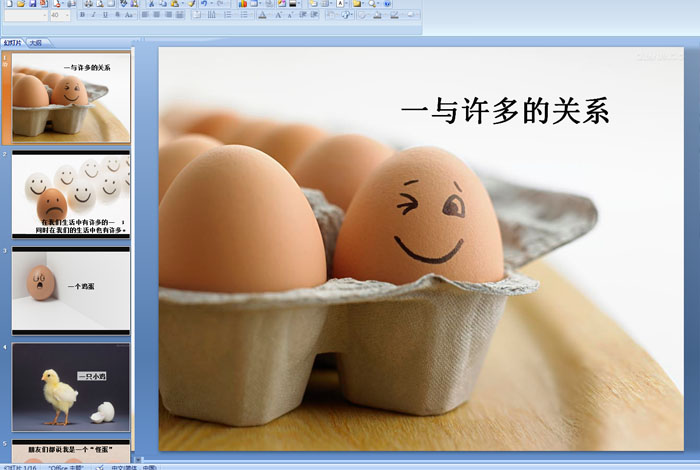This screenshot has width=700, height=470.
Task: Toggle the grayscale color view icon
Action: (x=293, y=4)
